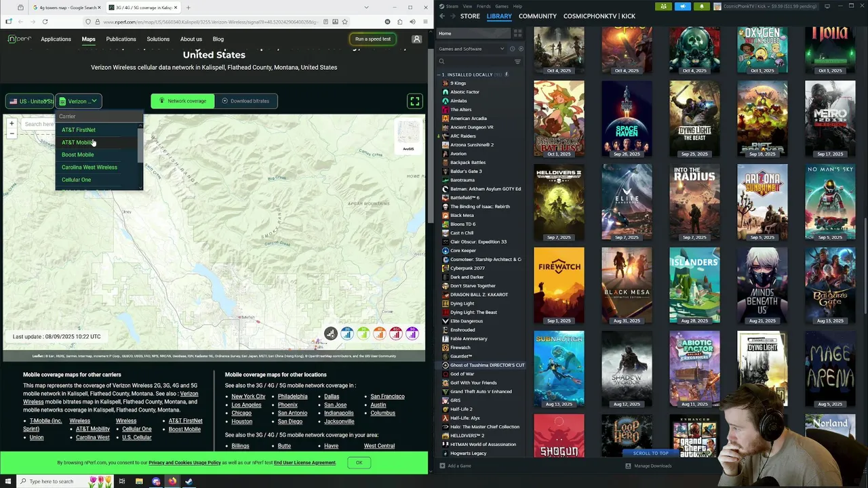
Task: Open the browser hamburger menu
Action: pyautogui.click(x=425, y=22)
